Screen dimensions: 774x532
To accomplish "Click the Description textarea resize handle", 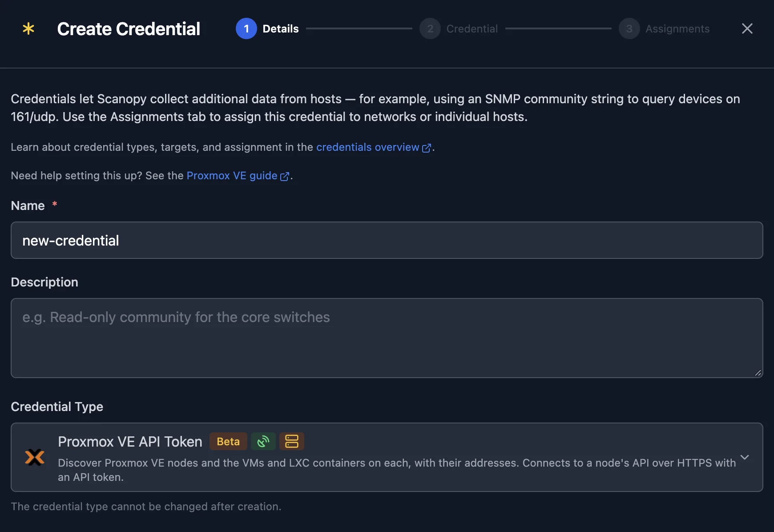I will tap(758, 373).
